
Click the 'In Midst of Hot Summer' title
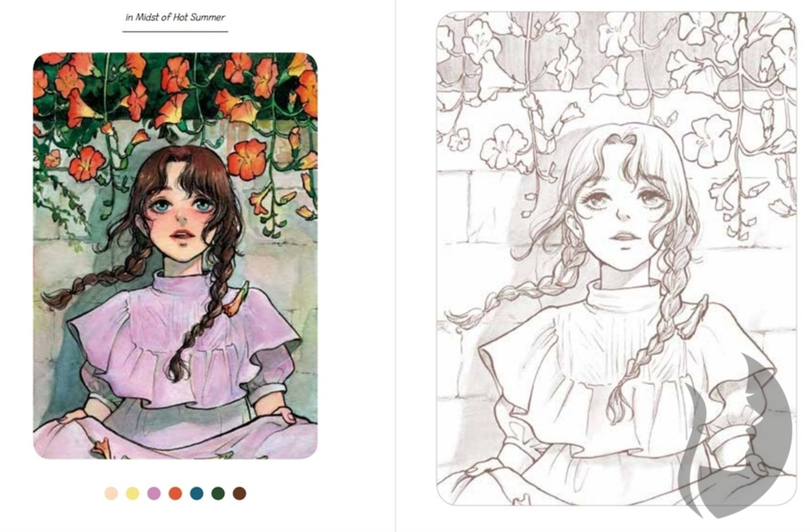(x=175, y=17)
